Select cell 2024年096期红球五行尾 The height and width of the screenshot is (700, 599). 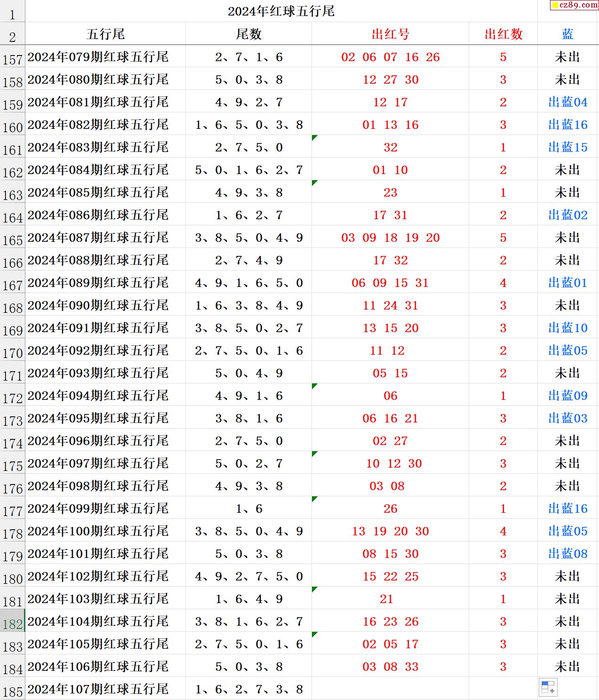[x=105, y=441]
